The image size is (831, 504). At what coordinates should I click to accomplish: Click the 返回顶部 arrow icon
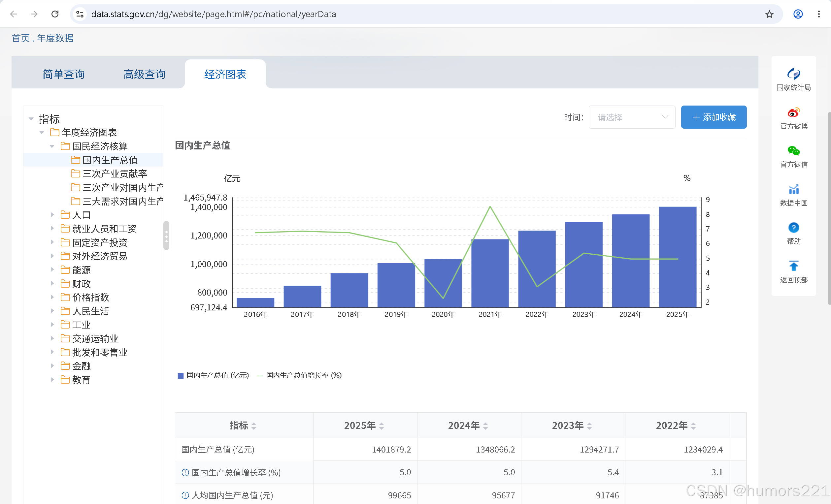click(x=793, y=266)
